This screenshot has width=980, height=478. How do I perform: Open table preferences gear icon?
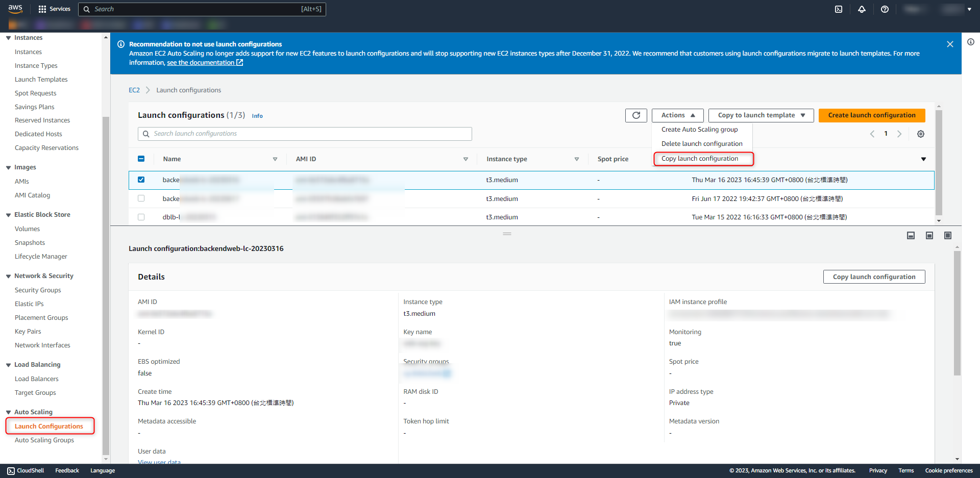[x=921, y=134]
